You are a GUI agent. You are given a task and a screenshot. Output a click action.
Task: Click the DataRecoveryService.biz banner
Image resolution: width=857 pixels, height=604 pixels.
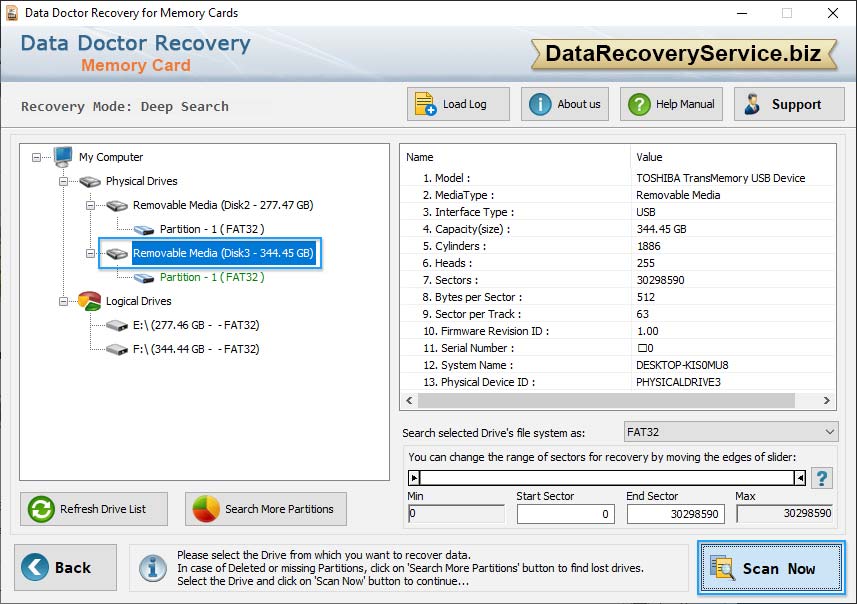(x=683, y=54)
